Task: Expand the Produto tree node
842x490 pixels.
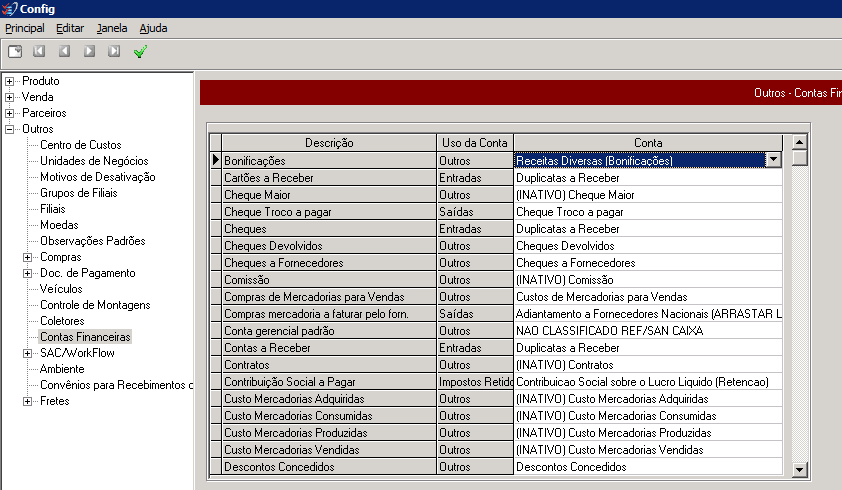Action: coord(9,81)
